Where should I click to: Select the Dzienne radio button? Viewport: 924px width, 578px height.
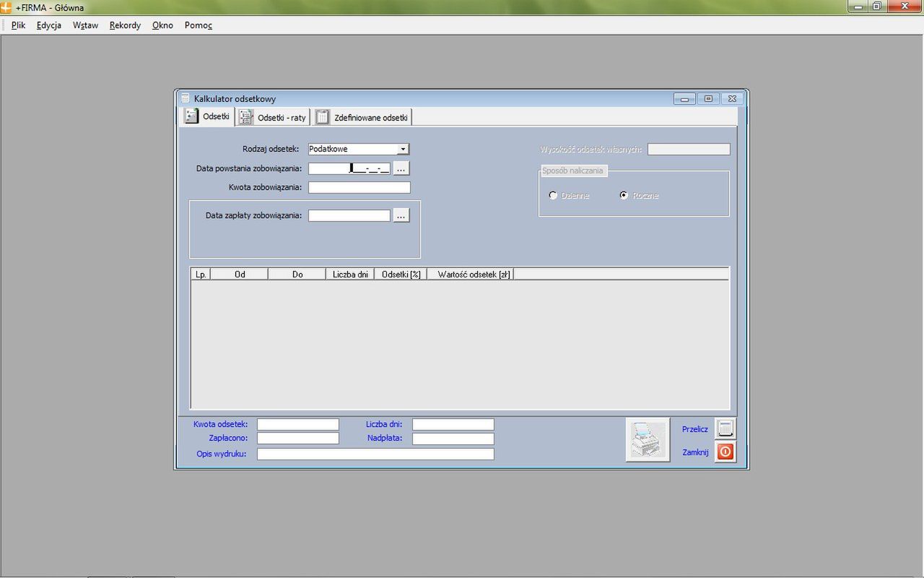(553, 195)
